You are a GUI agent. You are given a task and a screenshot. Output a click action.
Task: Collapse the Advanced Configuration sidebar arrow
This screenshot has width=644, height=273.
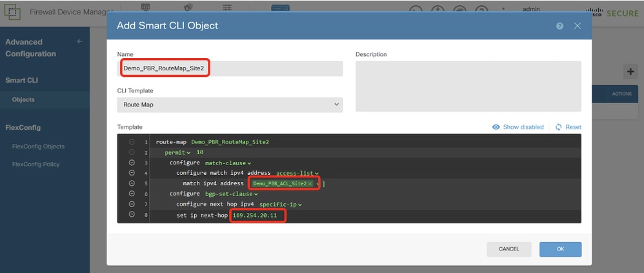pos(79,41)
